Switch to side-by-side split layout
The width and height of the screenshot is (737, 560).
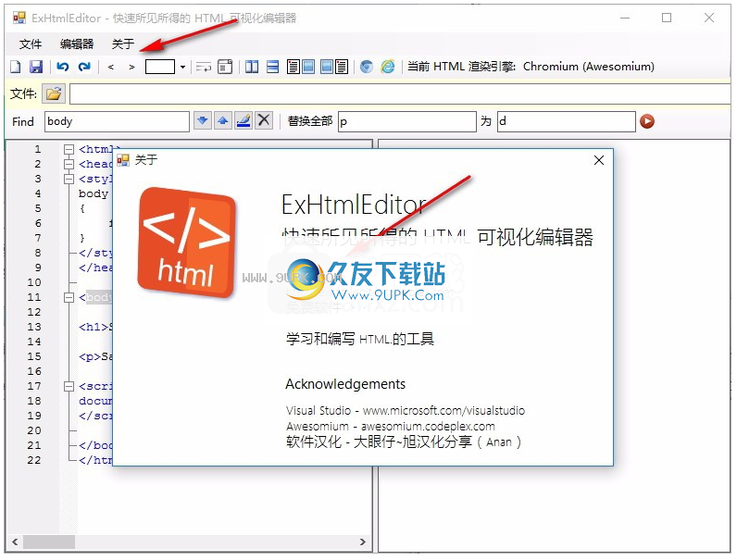pyautogui.click(x=252, y=67)
